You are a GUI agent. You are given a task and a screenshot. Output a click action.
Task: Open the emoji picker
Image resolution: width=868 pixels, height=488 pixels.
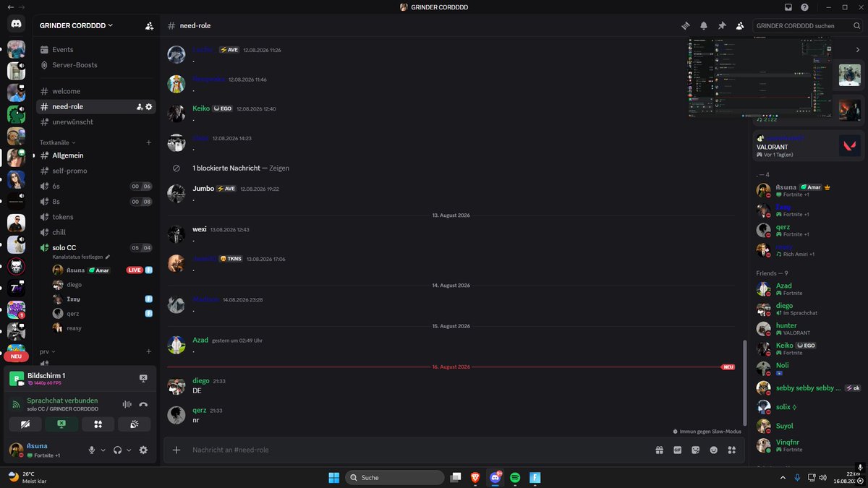click(714, 450)
